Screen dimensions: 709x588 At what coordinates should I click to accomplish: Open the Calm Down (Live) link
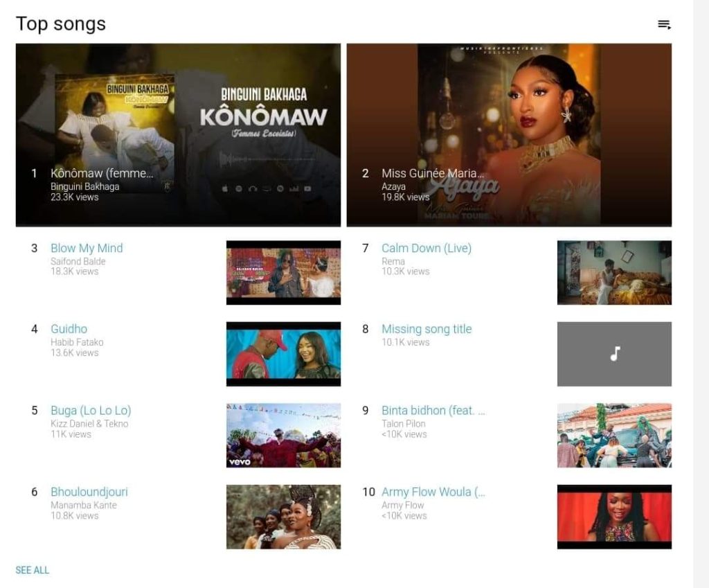coord(427,249)
